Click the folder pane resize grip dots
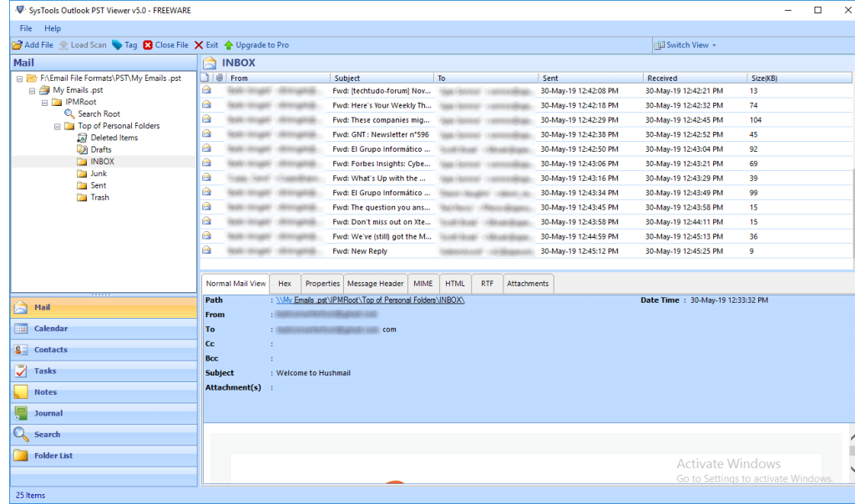This screenshot has width=855, height=504. click(x=101, y=295)
